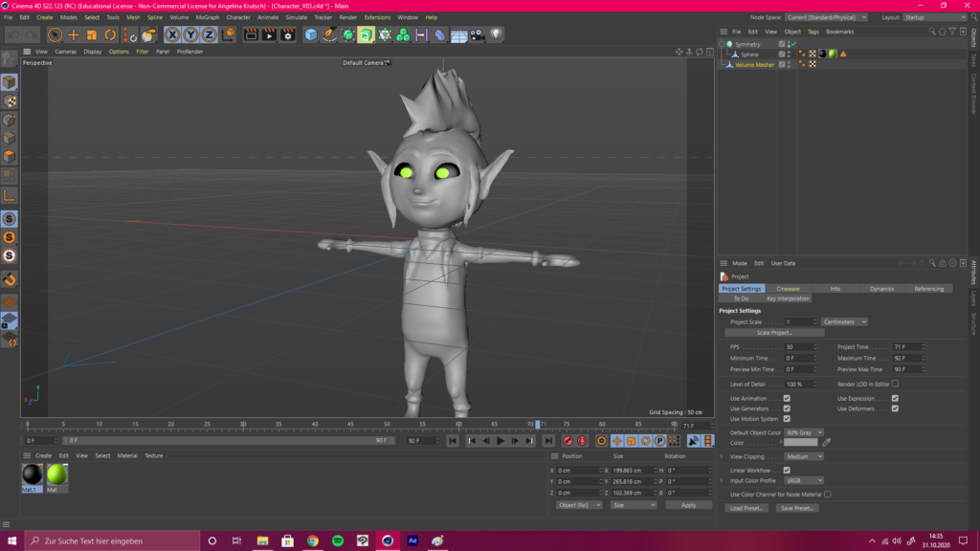980x551 pixels.
Task: Play the animation forward
Action: point(501,441)
